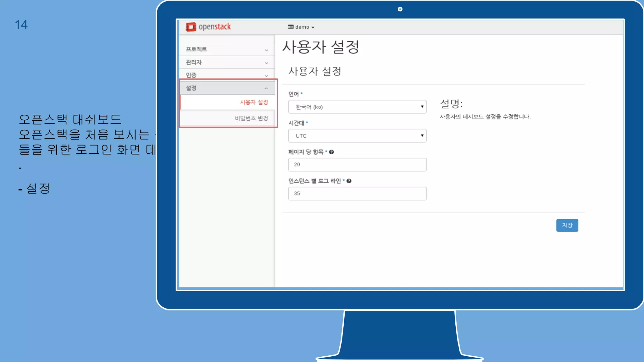Image resolution: width=644 pixels, height=362 pixels.
Task: Click the 저장 save button
Action: click(567, 225)
